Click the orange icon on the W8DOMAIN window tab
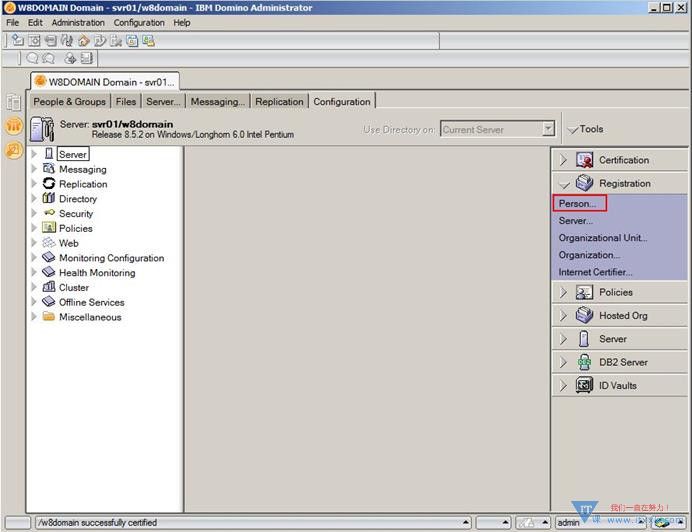This screenshot has height=532, width=692. coord(40,81)
